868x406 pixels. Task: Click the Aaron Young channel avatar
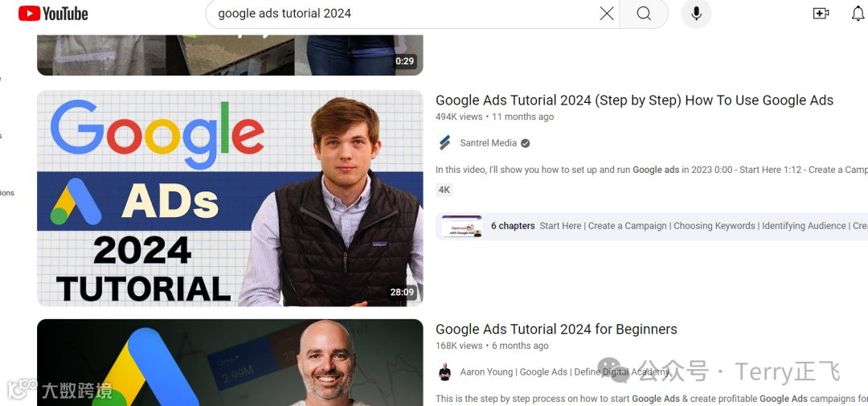coord(444,372)
